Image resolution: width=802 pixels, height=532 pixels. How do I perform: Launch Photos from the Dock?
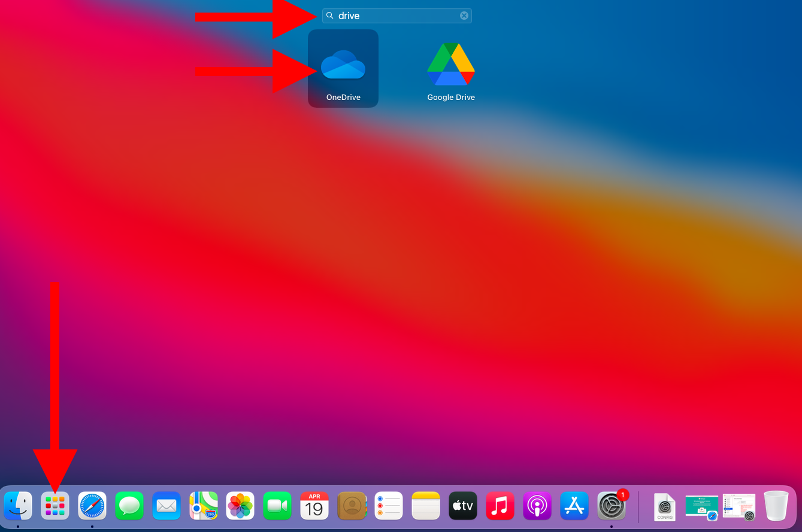(240, 506)
